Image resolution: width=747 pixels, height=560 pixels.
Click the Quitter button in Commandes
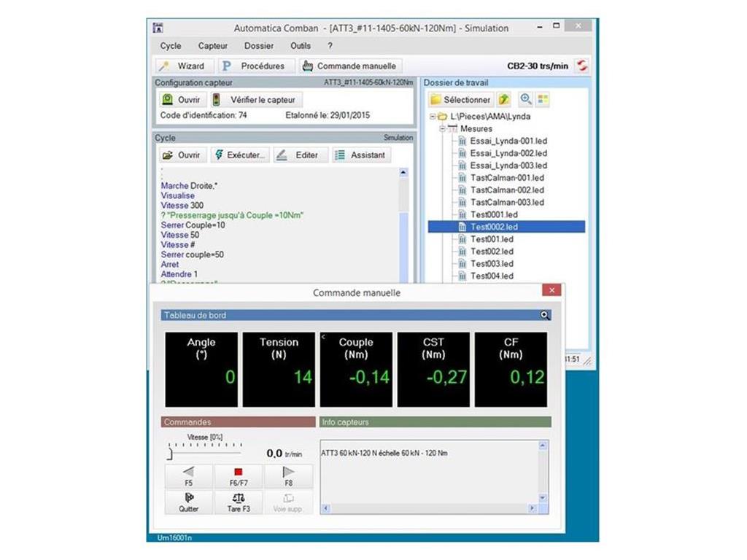coord(188,502)
